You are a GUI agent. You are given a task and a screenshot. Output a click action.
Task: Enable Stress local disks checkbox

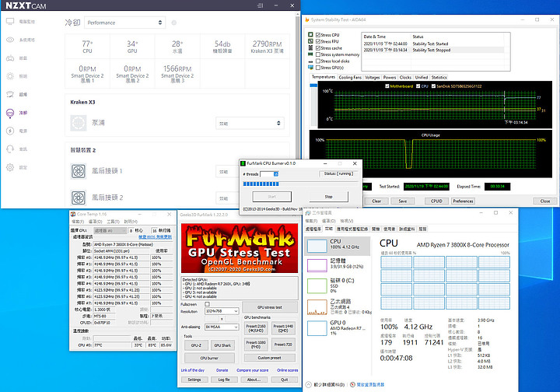pyautogui.click(x=318, y=61)
